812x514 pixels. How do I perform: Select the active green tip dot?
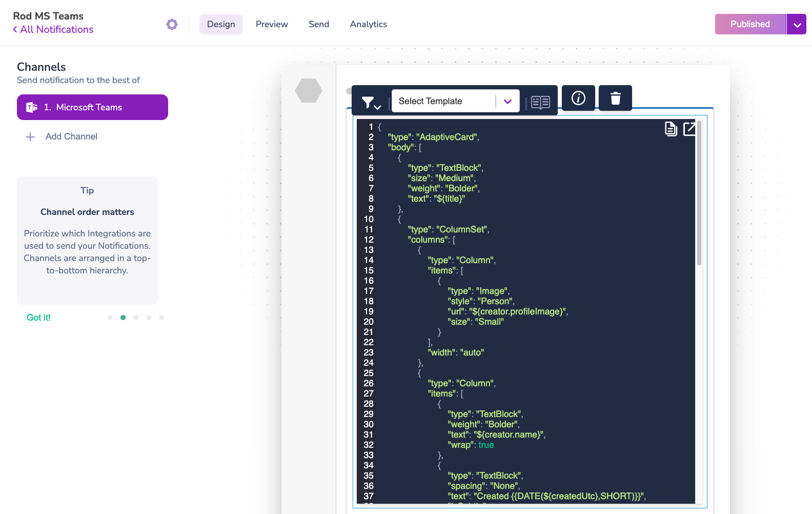point(123,318)
